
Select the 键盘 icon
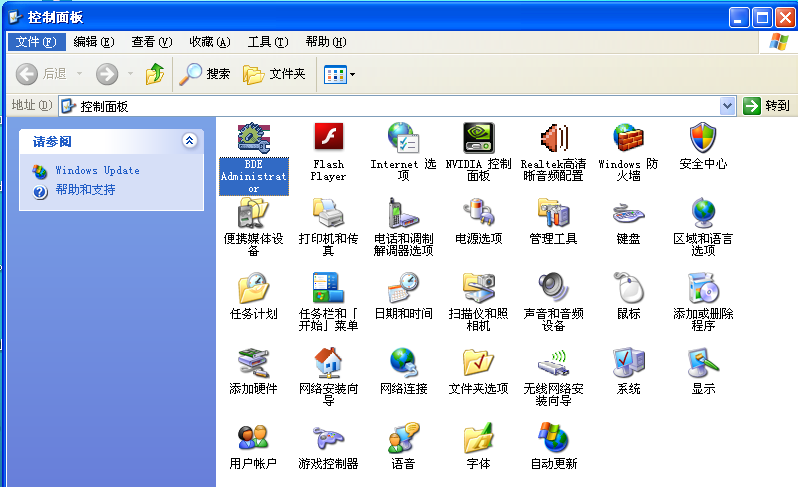click(x=628, y=213)
